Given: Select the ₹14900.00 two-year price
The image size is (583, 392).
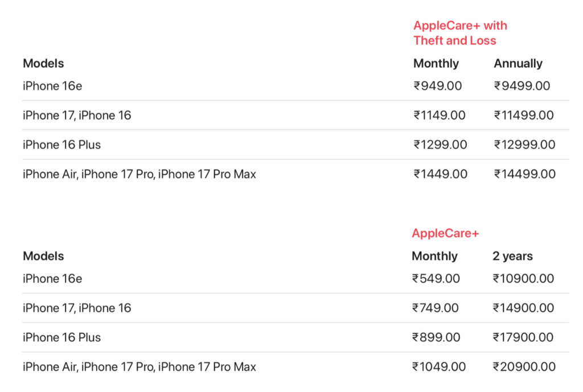Looking at the screenshot, I should pyautogui.click(x=523, y=308).
